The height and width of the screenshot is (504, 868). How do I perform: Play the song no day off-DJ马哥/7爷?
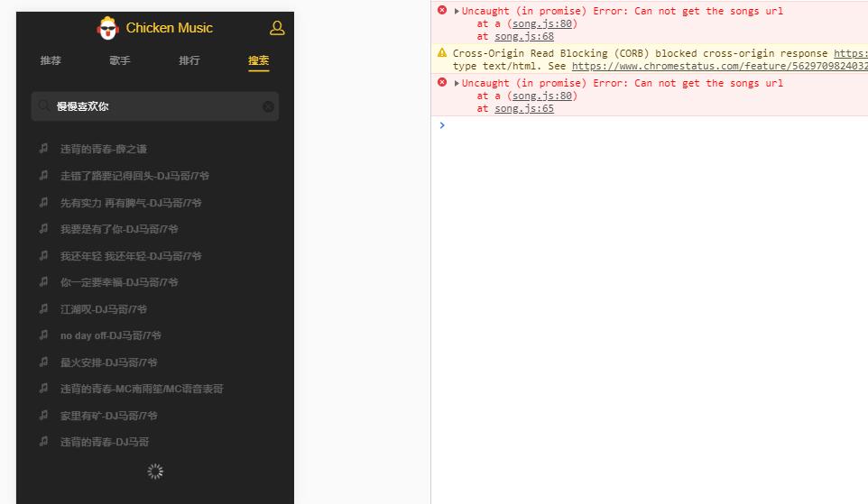tap(111, 335)
